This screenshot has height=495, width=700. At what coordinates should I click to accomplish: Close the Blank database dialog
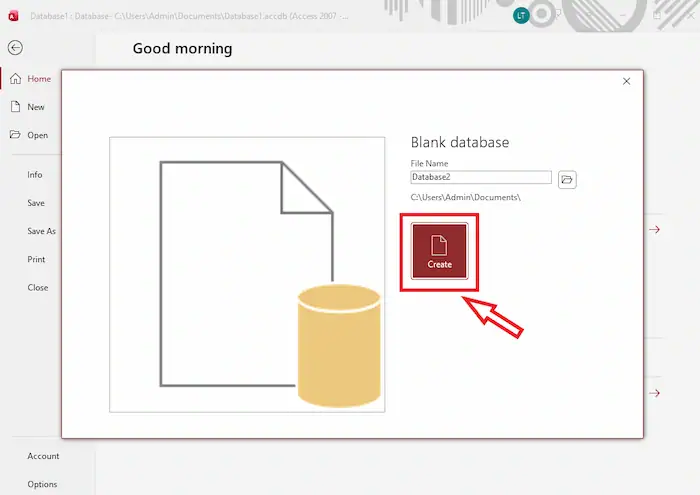pos(626,81)
